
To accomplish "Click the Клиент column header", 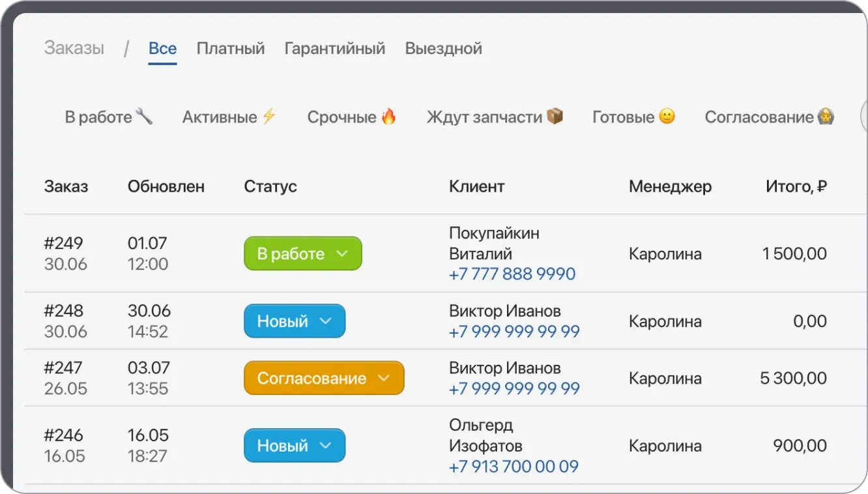I will pyautogui.click(x=476, y=186).
